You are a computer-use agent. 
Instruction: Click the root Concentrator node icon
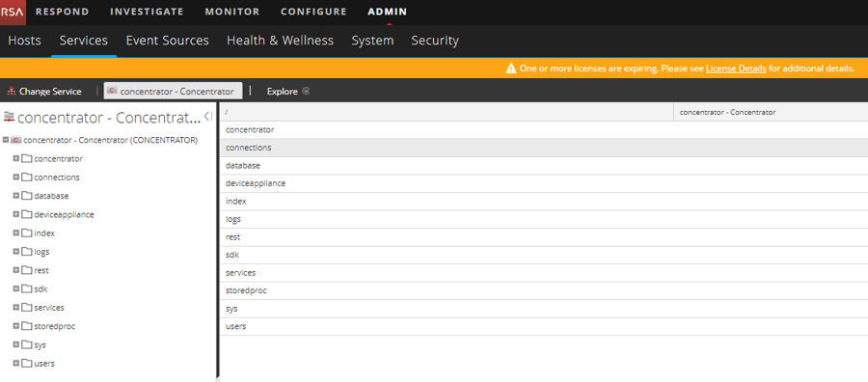[x=16, y=140]
